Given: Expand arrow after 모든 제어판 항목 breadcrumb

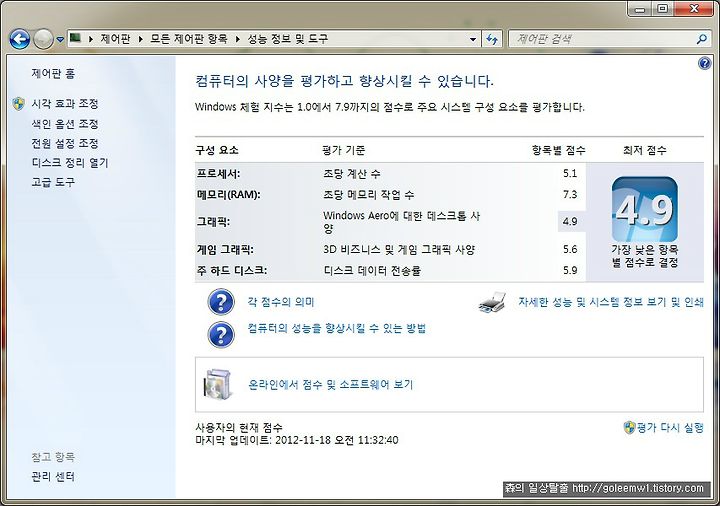Looking at the screenshot, I should [237, 39].
